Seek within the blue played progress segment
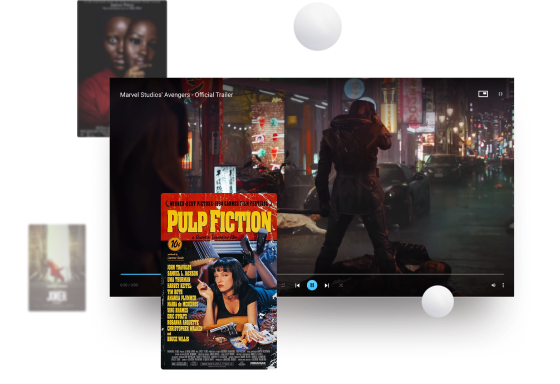560x384 pixels. (x=140, y=274)
